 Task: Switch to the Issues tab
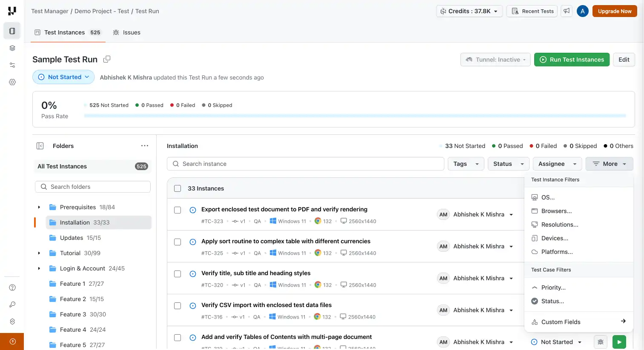pyautogui.click(x=126, y=32)
